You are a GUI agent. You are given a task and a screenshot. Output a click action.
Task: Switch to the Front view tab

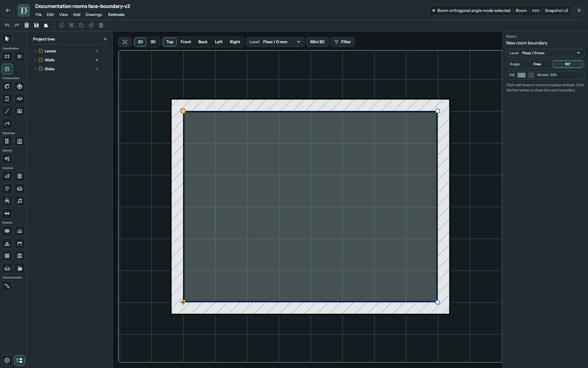[x=186, y=42]
